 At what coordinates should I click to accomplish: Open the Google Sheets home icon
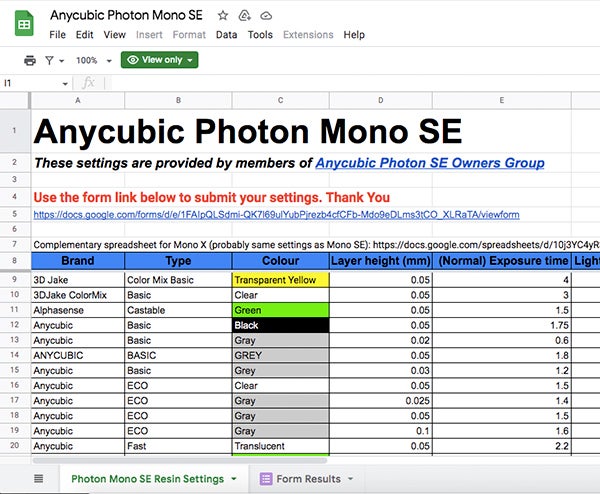click(x=24, y=24)
